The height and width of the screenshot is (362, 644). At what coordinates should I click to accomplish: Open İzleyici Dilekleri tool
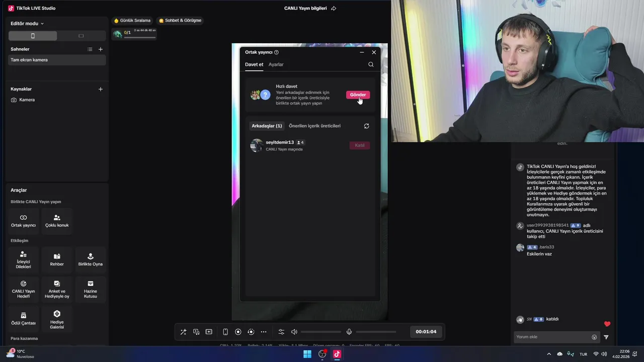click(23, 260)
